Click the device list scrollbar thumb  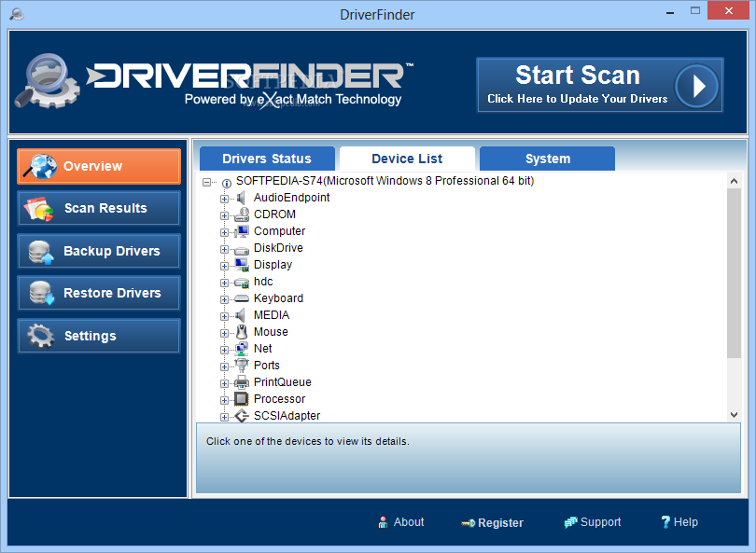pos(734,273)
